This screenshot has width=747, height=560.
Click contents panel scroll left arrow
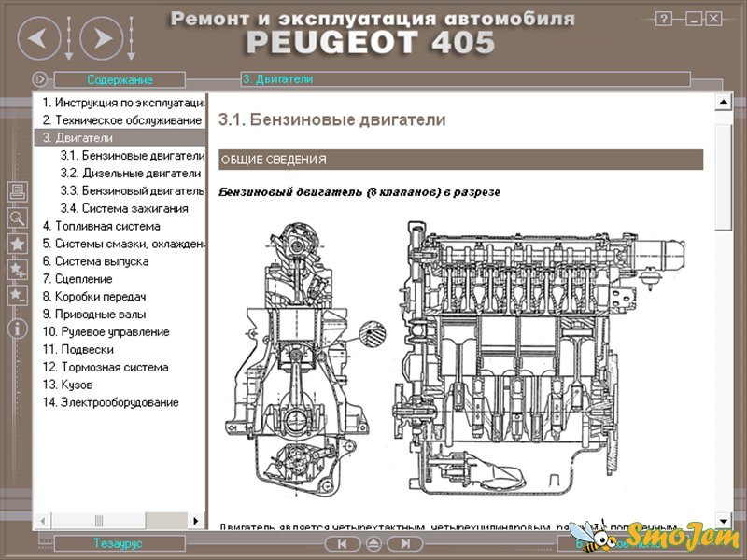click(x=43, y=521)
